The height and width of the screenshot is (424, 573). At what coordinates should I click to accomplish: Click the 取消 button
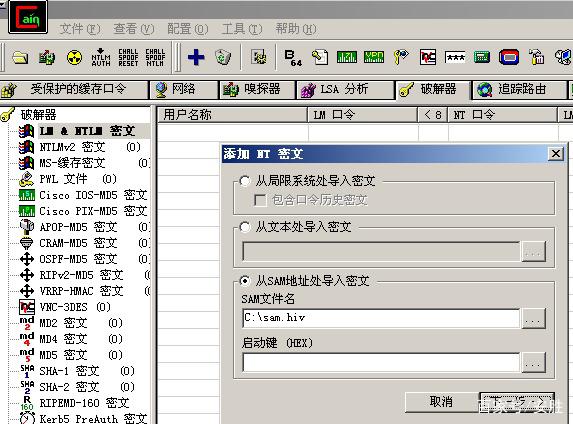pos(441,402)
